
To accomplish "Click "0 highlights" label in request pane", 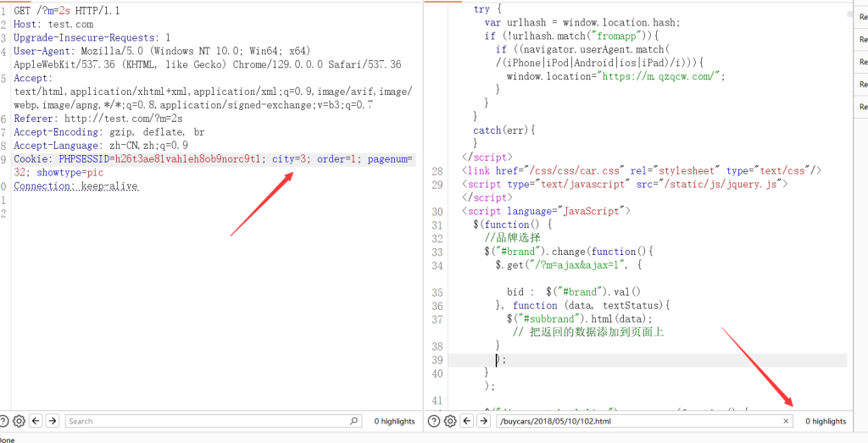I will tap(394, 421).
